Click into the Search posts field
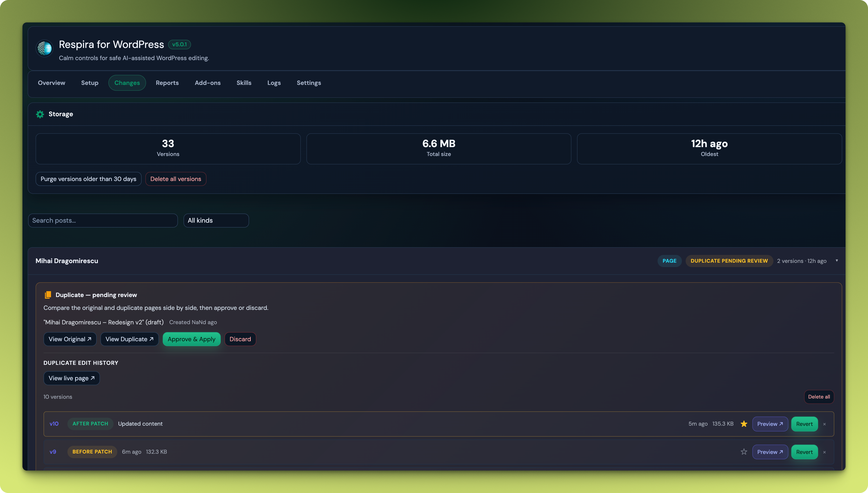The height and width of the screenshot is (493, 868). click(103, 221)
